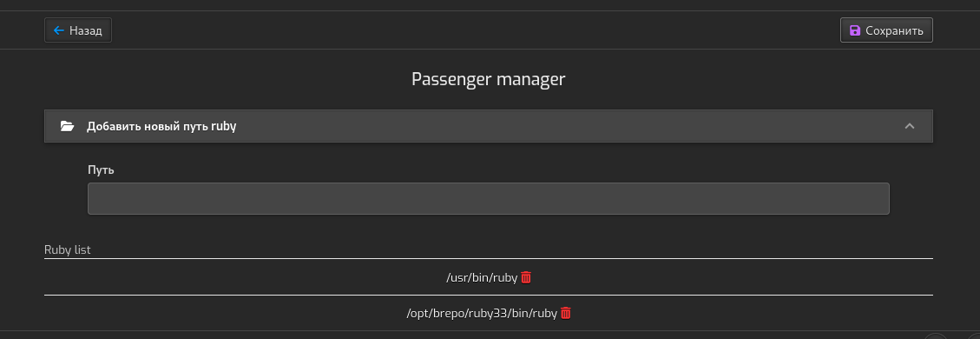Click the Сохранить label text
The height and width of the screenshot is (339, 980).
click(x=894, y=30)
